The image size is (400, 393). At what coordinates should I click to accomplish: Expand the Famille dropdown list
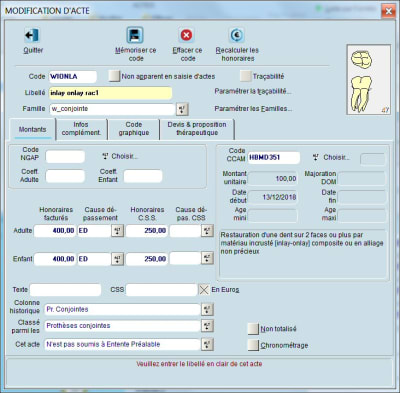point(182,109)
